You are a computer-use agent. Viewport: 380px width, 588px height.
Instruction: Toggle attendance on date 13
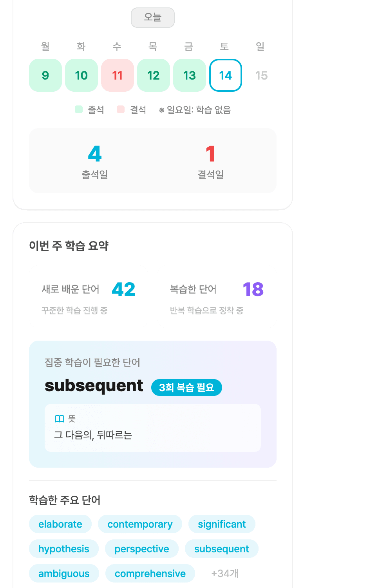tap(190, 75)
